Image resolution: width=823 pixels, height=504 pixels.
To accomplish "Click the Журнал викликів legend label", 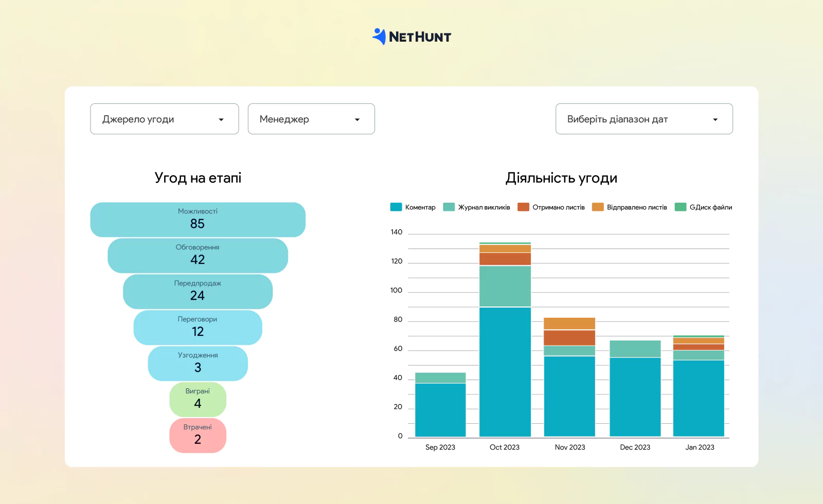I will tap(484, 207).
